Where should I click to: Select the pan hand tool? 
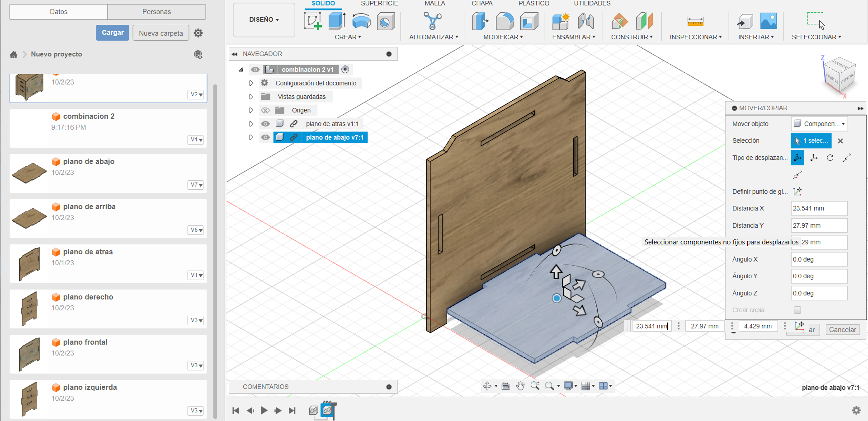point(520,386)
